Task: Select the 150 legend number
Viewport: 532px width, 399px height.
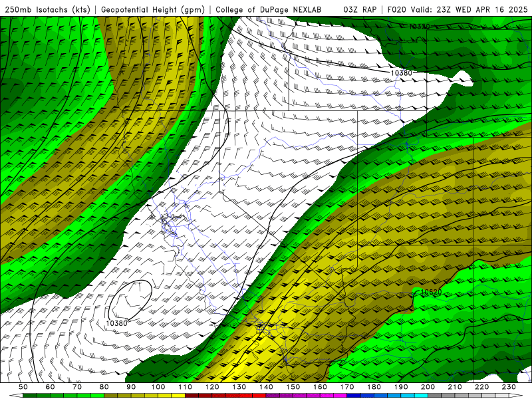Action: click(293, 387)
